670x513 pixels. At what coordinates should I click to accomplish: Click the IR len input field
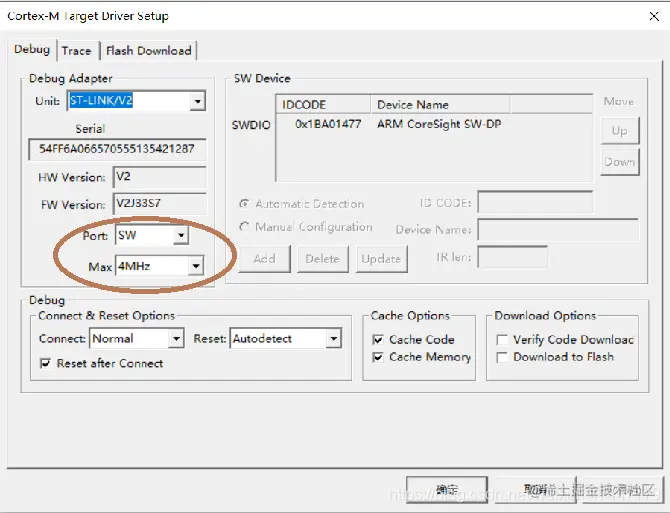tap(512, 257)
